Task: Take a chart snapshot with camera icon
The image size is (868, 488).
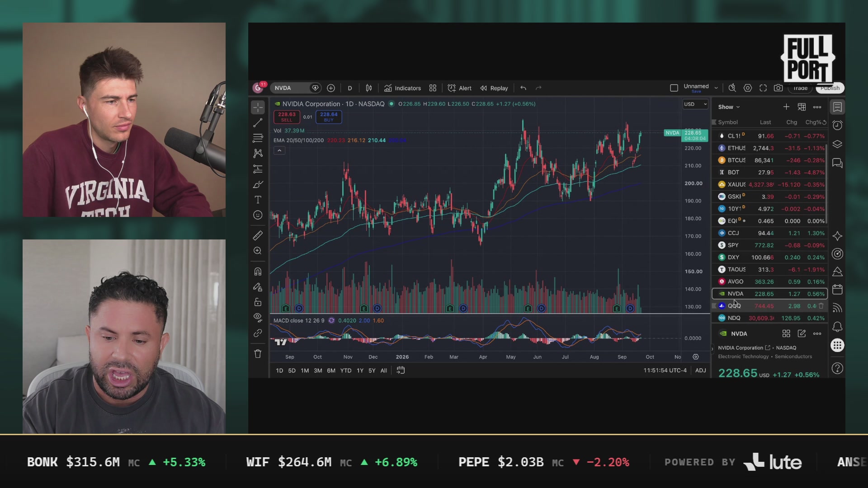Action: coord(778,88)
